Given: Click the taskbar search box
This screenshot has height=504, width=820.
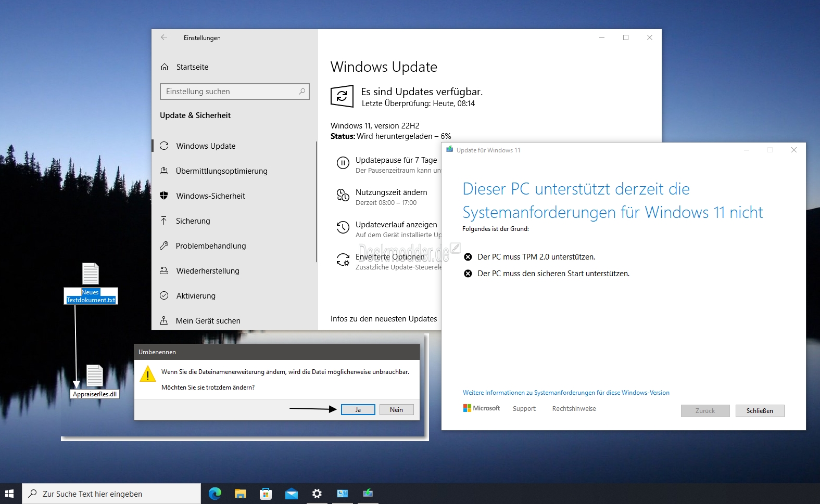Looking at the screenshot, I should coord(111,494).
